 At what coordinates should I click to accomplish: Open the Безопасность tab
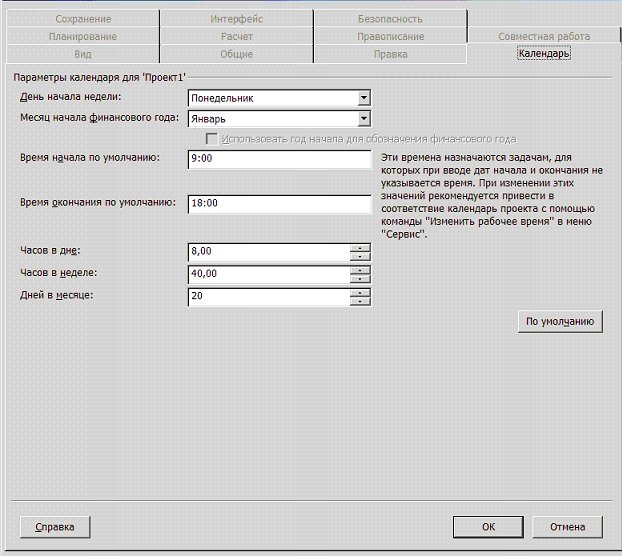[390, 19]
